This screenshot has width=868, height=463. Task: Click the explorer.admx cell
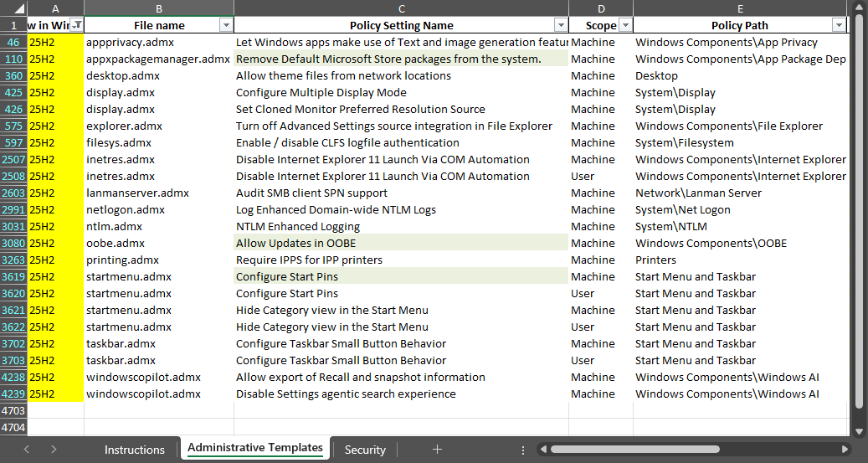tap(159, 126)
